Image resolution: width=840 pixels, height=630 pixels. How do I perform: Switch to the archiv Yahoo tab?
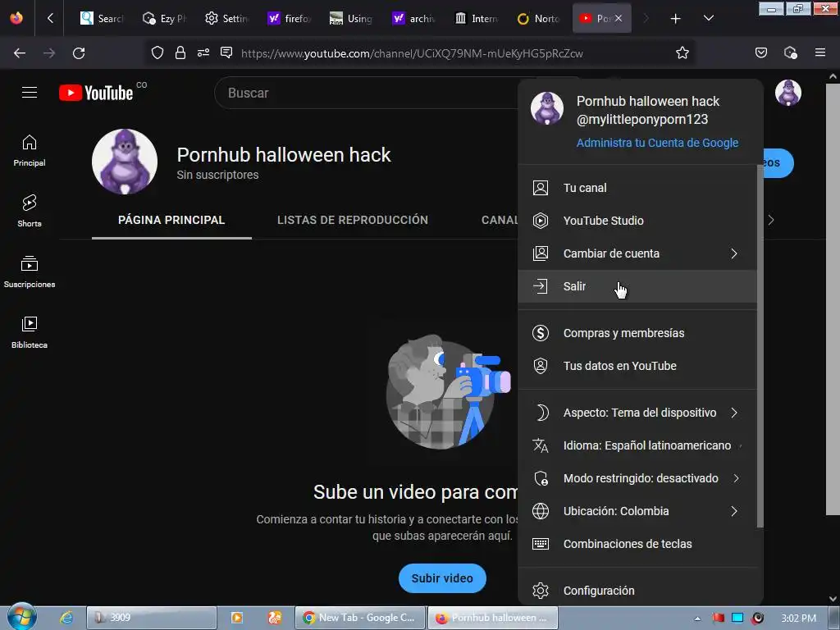coord(413,18)
